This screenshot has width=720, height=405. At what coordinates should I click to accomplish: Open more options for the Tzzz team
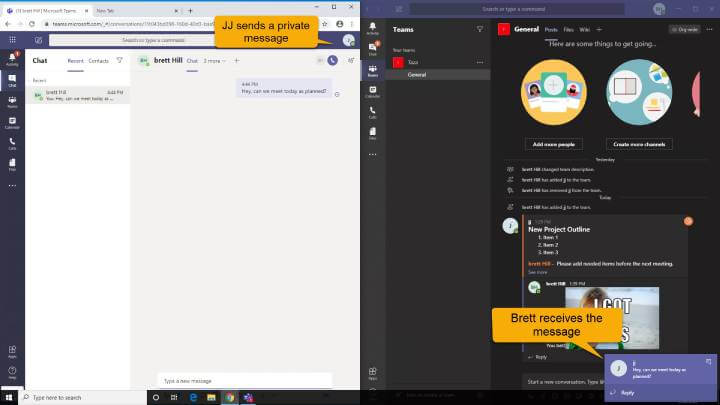coord(480,62)
